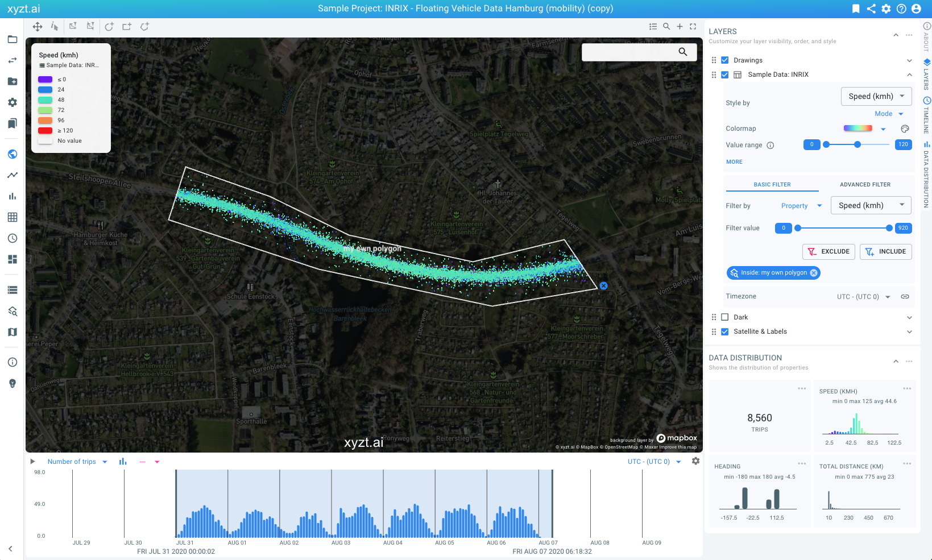932x560 pixels.
Task: Select the draw rectangle tool
Action: [127, 27]
